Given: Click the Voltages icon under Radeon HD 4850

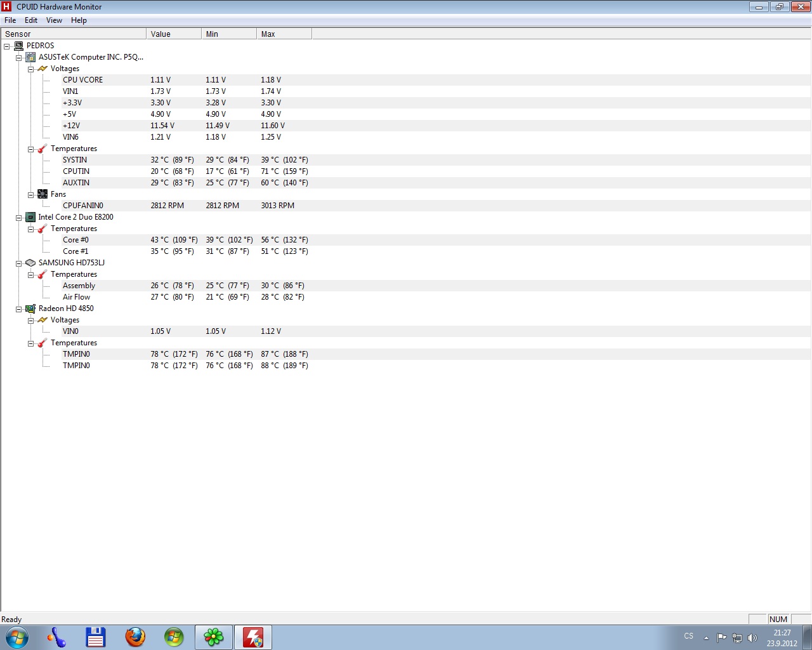Looking at the screenshot, I should coord(43,320).
